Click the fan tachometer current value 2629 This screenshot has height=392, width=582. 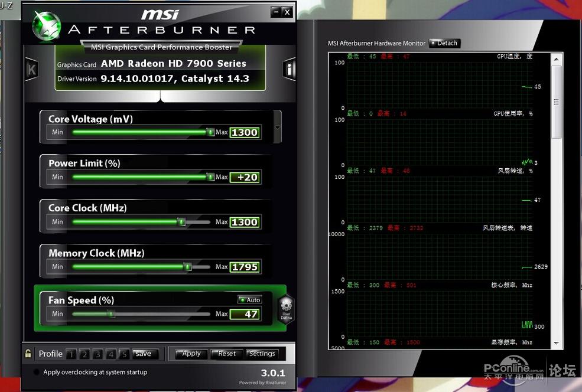pyautogui.click(x=541, y=267)
